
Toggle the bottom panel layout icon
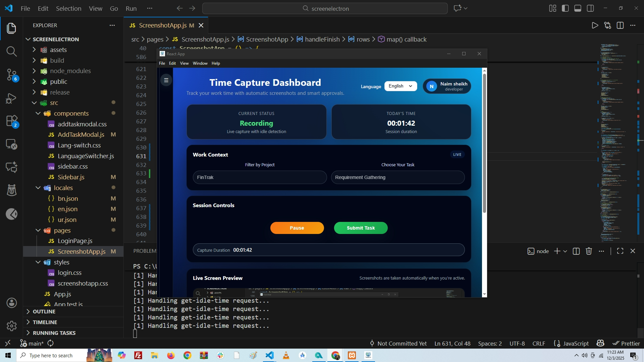pyautogui.click(x=578, y=8)
